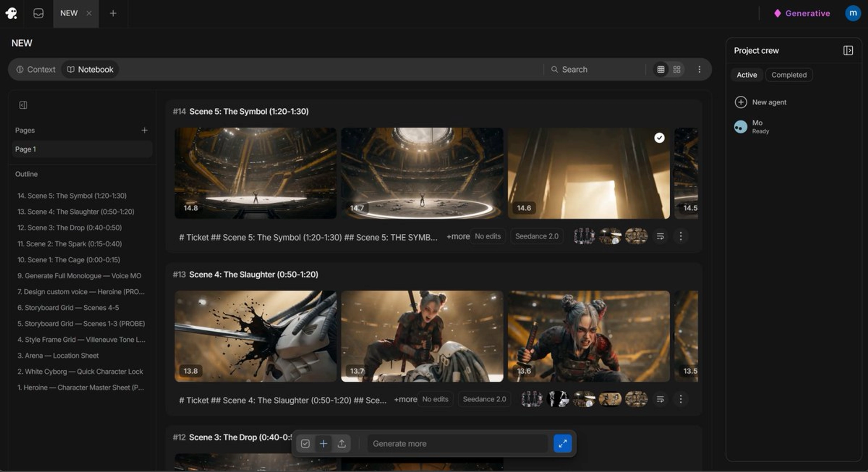Open the inbox tray icon
868x472 pixels.
(38, 13)
